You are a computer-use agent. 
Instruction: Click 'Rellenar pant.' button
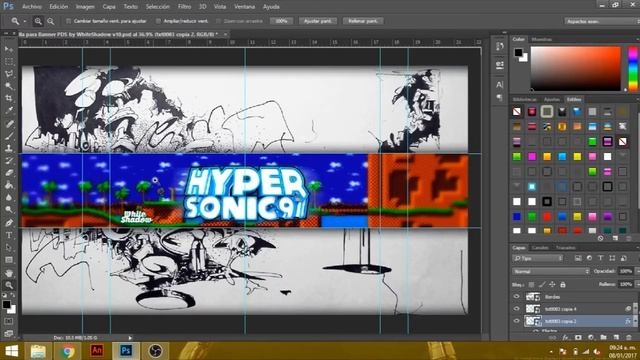[x=363, y=21]
